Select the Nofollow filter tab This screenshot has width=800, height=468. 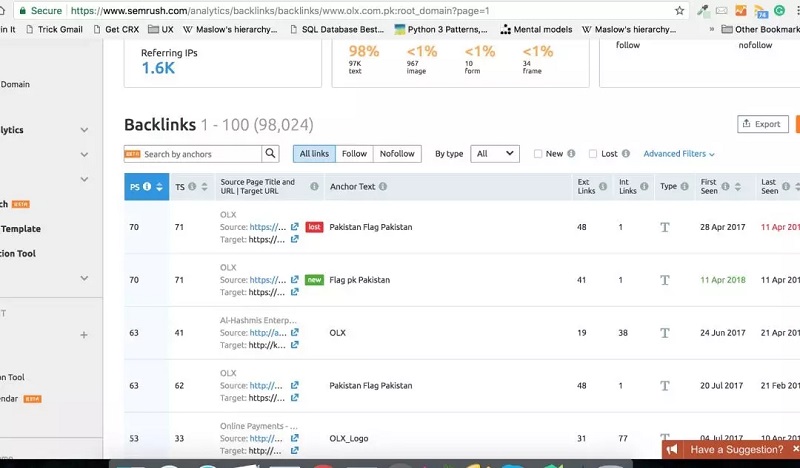(x=397, y=154)
